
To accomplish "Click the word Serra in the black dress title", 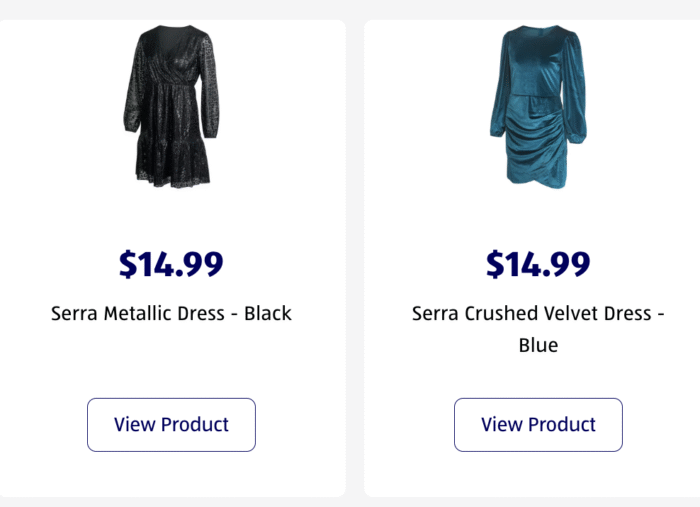I will [77, 313].
